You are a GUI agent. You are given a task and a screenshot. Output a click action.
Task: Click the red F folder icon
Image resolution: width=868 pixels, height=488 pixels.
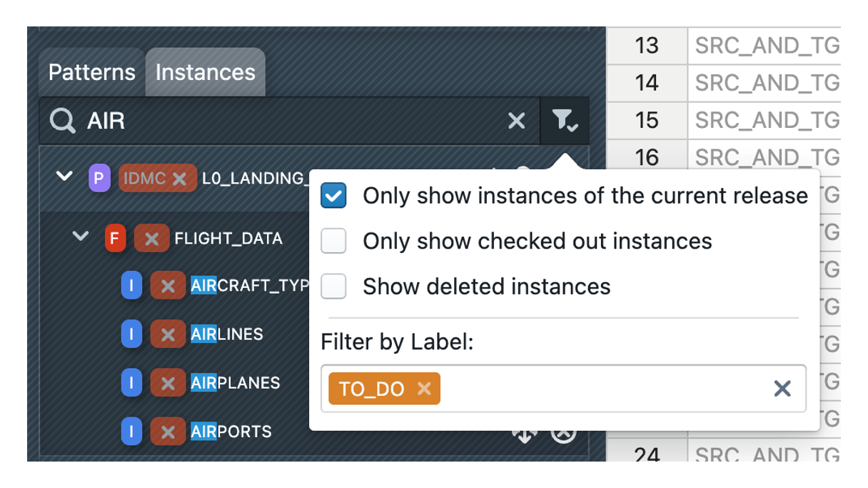(115, 238)
